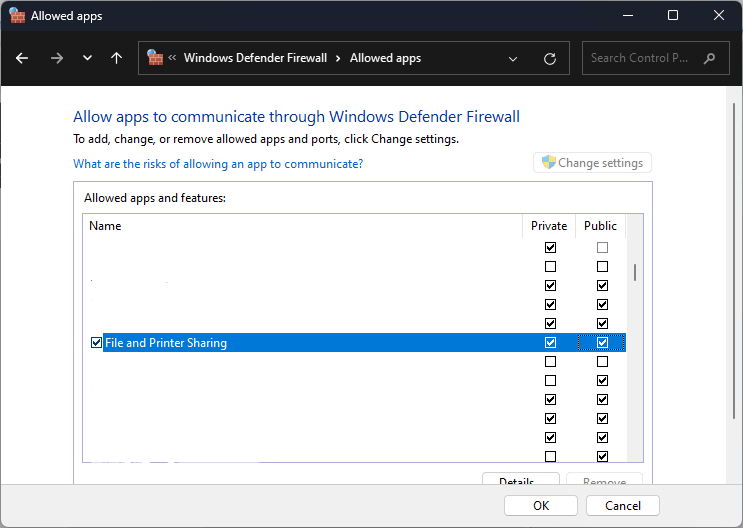The width and height of the screenshot is (743, 528).
Task: Go up one level with up arrow
Action: [117, 58]
